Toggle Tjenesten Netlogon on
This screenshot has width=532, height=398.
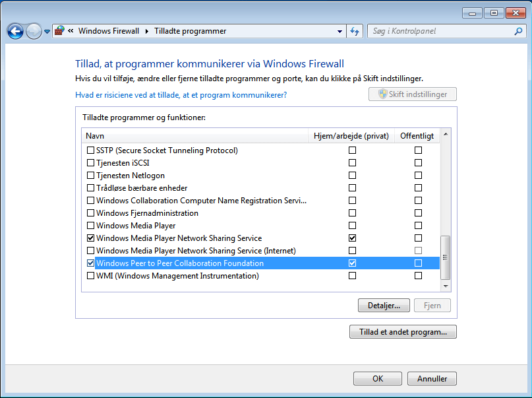(x=90, y=175)
